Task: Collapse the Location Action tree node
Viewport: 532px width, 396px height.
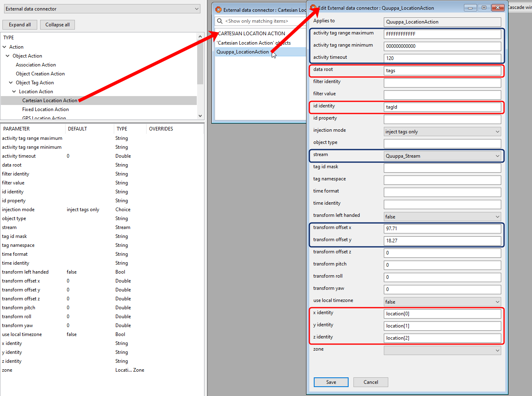Action: [x=14, y=92]
